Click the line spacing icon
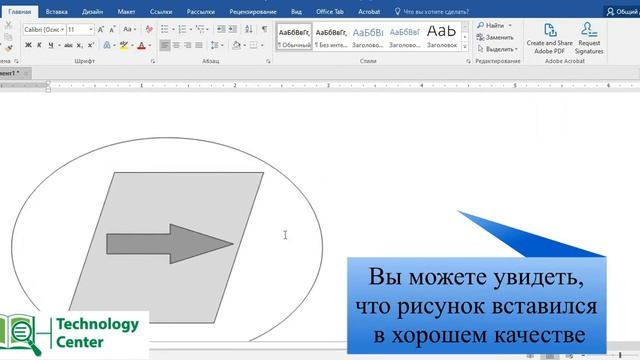The image size is (640, 360). pos(214,45)
